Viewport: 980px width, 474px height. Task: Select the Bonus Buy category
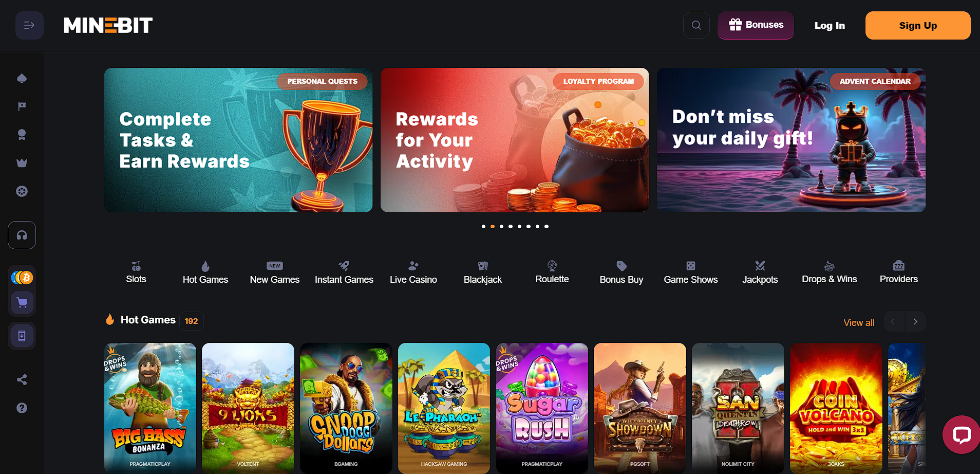click(x=621, y=272)
